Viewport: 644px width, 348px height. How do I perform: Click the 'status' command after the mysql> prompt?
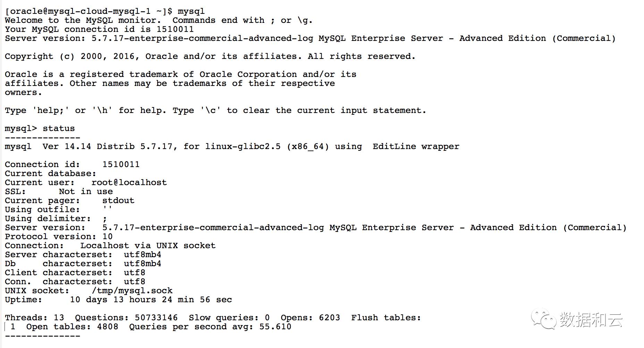point(59,129)
